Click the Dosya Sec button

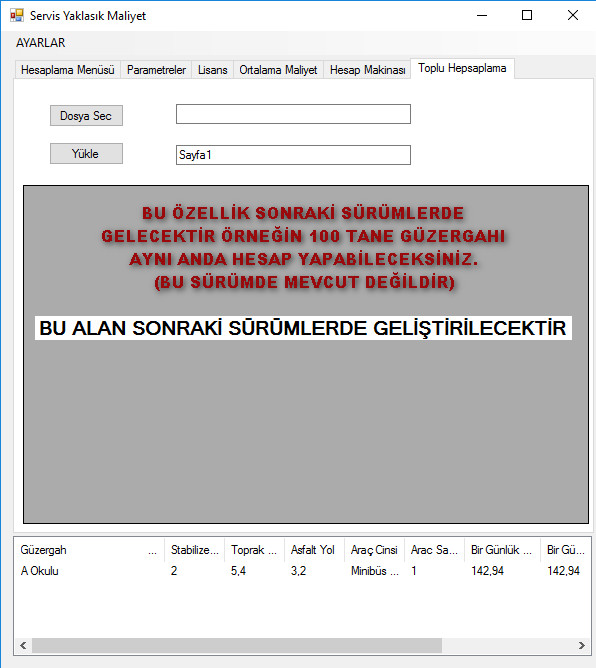point(86,115)
